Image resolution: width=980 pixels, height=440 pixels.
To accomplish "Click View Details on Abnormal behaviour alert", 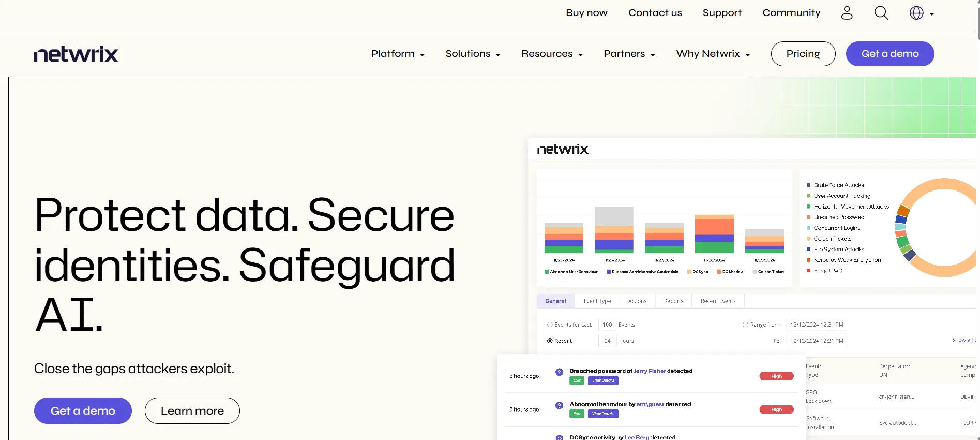I will (603, 414).
